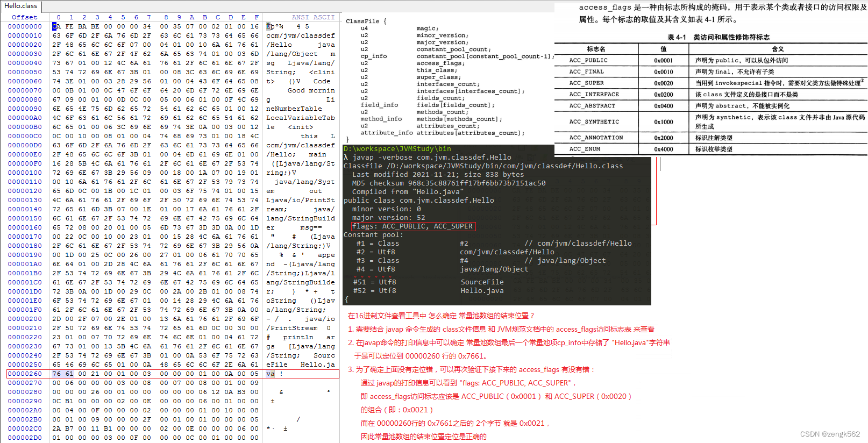
Task: Select offset row 00000260 in hex editor
Action: pyautogui.click(x=25, y=374)
